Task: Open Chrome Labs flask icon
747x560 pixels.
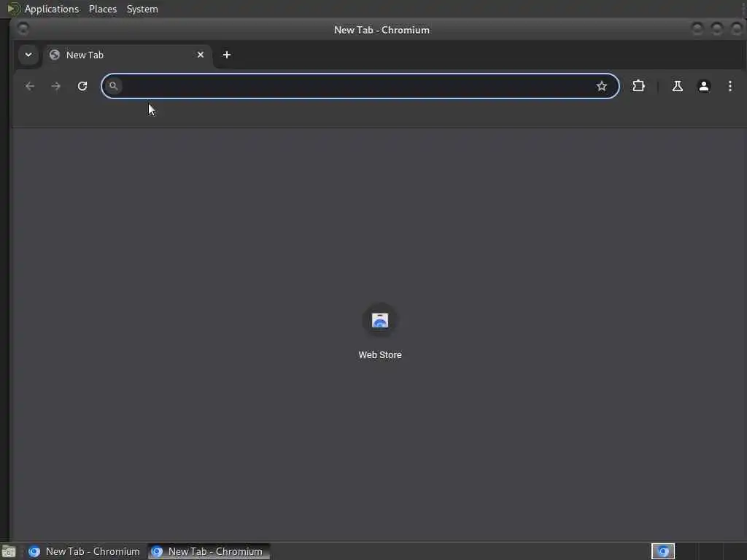Action: coord(678,86)
